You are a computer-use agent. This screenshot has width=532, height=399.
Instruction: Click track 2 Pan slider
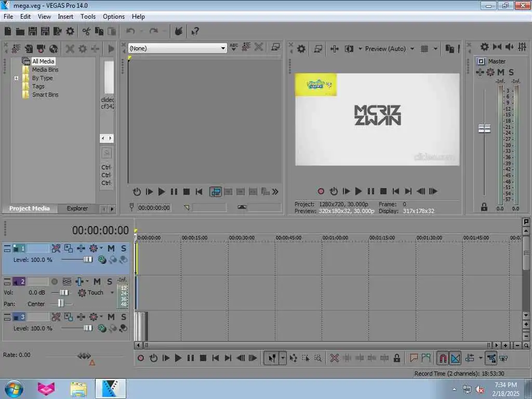coord(61,303)
